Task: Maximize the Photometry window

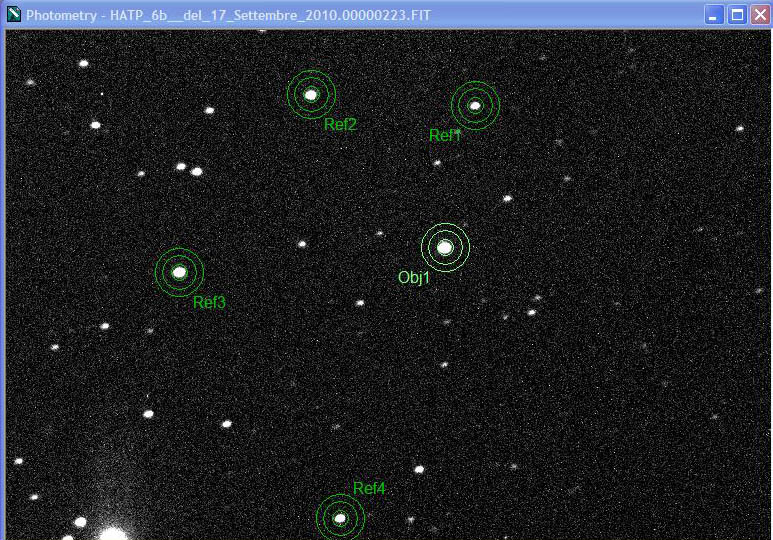Action: point(738,15)
